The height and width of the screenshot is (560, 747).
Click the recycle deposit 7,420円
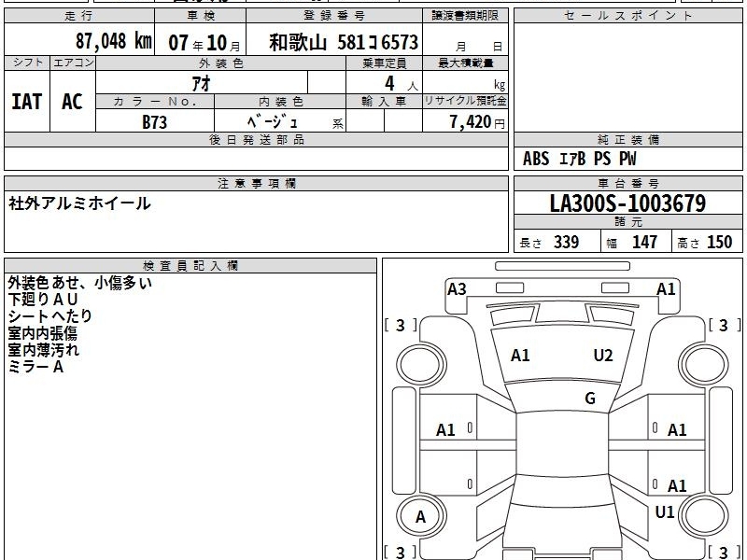pyautogui.click(x=477, y=122)
